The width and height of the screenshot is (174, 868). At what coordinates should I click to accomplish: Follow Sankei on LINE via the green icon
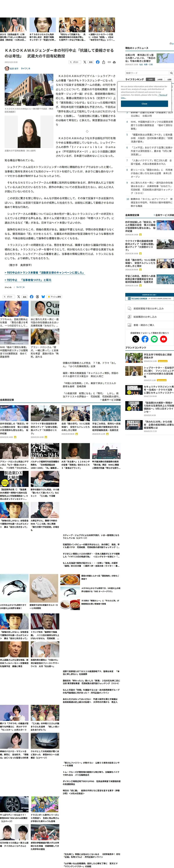point(154,339)
